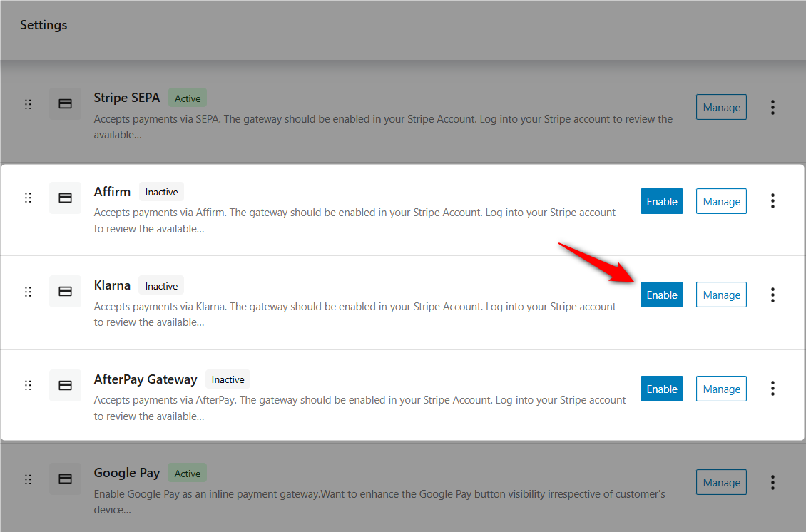
Task: Open the kebab menu on AfterPay row
Action: [772, 388]
